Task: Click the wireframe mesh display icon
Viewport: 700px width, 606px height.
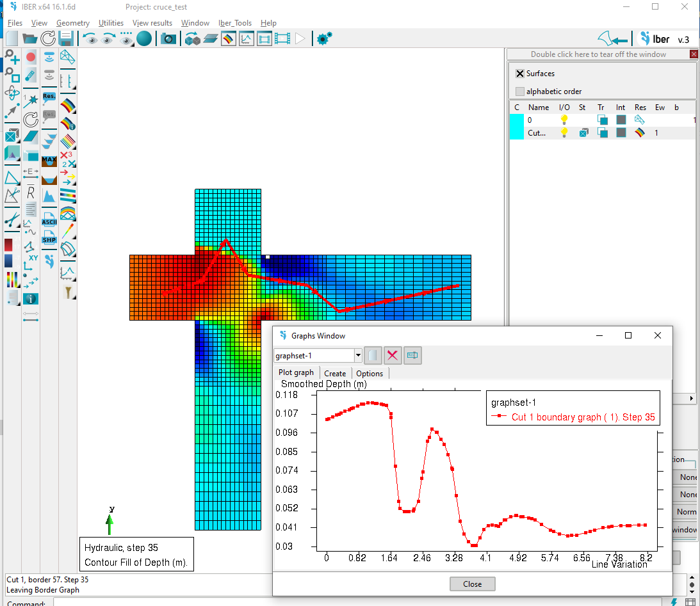Action: pos(68,57)
